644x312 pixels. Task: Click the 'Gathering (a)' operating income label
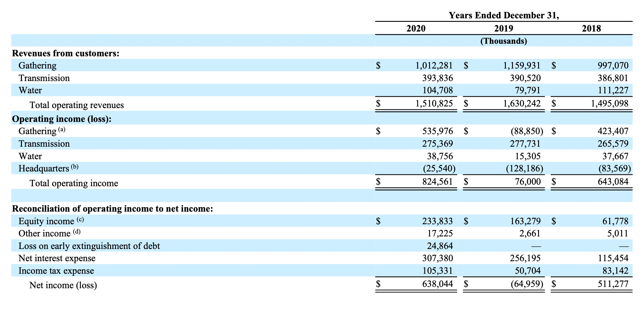click(x=42, y=131)
